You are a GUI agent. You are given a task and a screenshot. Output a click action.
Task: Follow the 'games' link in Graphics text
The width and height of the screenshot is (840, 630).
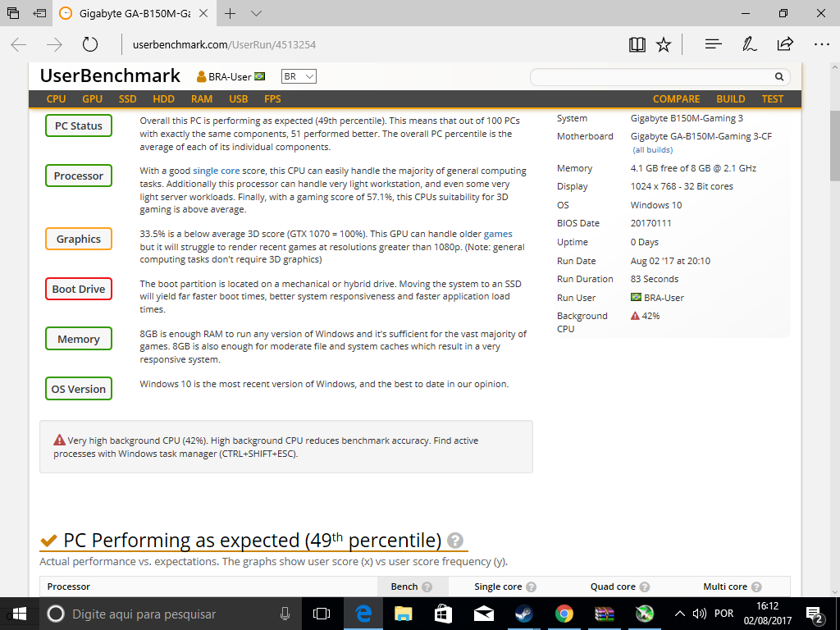click(498, 234)
